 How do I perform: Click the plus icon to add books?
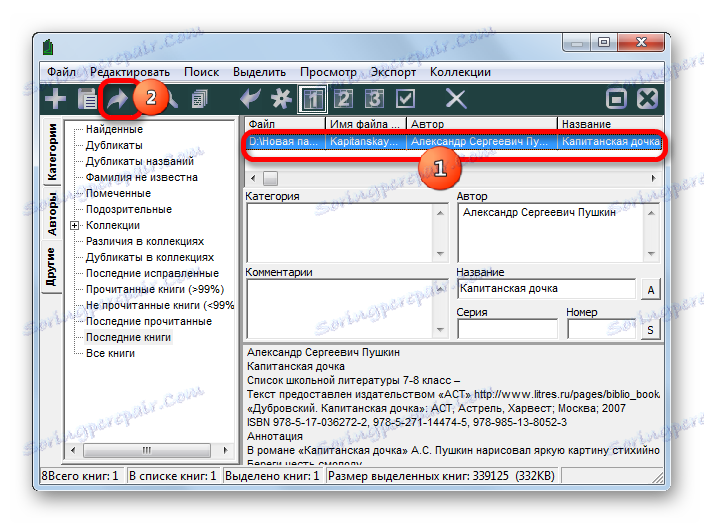tap(55, 99)
